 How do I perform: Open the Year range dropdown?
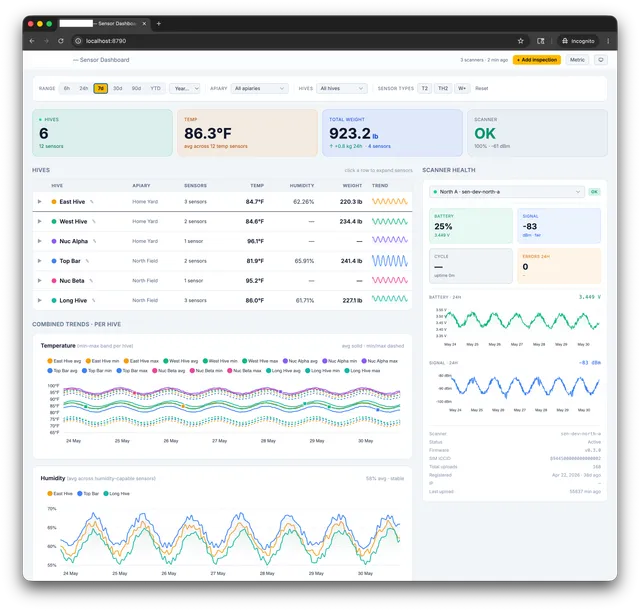(185, 88)
